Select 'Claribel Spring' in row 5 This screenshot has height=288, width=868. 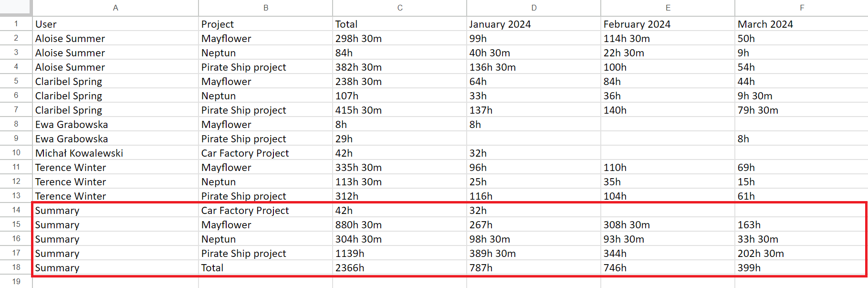pyautogui.click(x=115, y=81)
